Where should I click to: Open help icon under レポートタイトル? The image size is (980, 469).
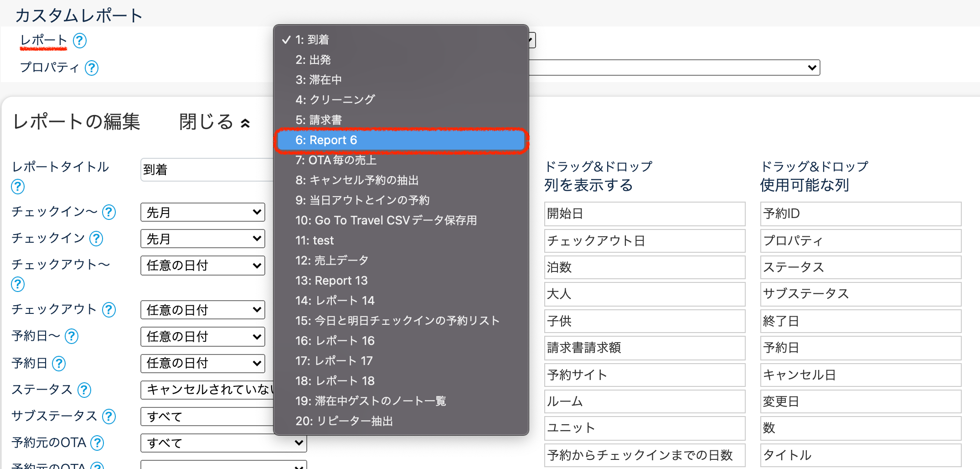(x=18, y=187)
